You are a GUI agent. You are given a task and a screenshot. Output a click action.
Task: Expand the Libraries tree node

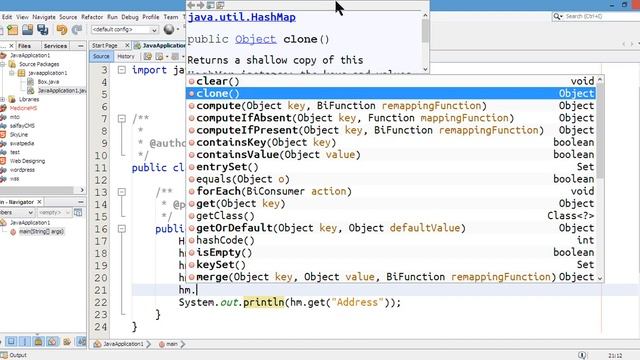[3, 99]
